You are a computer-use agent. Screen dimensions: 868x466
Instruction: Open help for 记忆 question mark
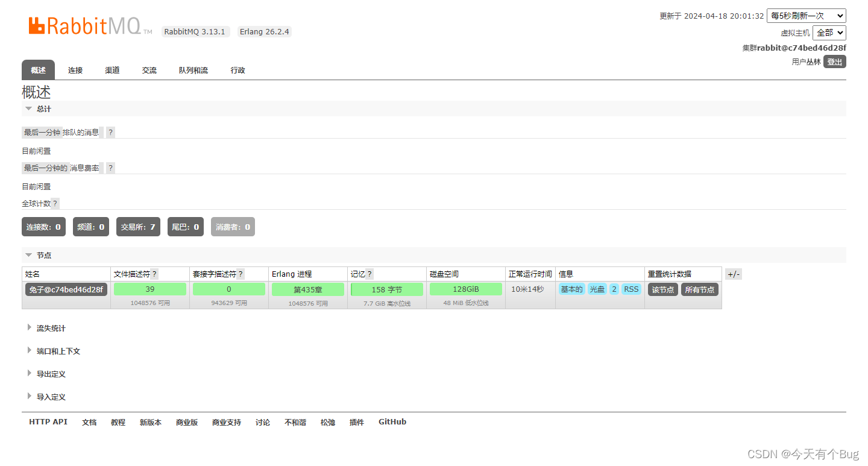pyautogui.click(x=370, y=273)
